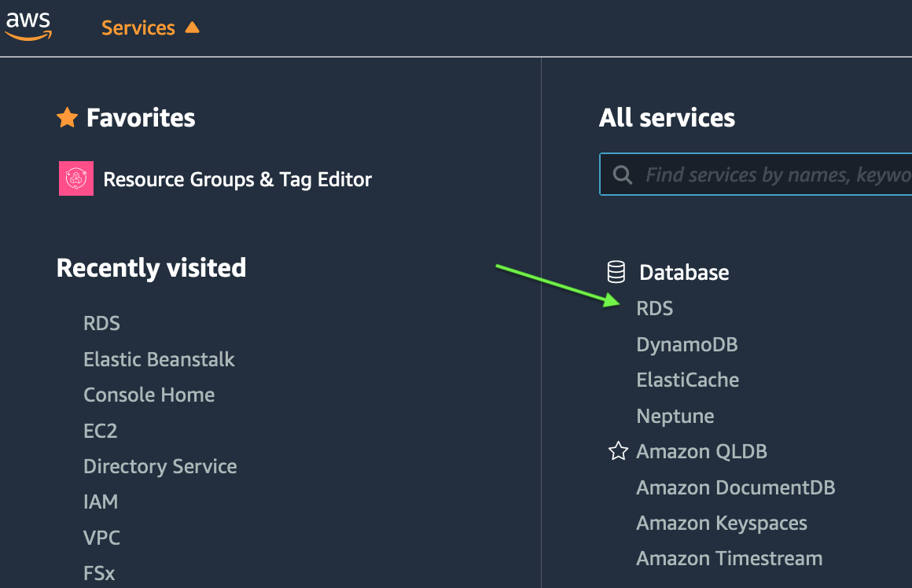Go to Amazon Keyspaces
The height and width of the screenshot is (588, 912).
[721, 524]
